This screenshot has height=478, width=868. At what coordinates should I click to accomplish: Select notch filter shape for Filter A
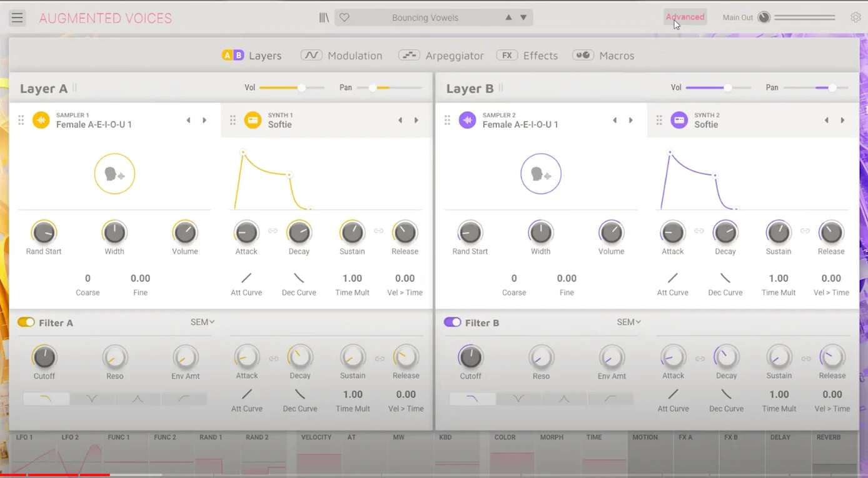click(x=92, y=399)
